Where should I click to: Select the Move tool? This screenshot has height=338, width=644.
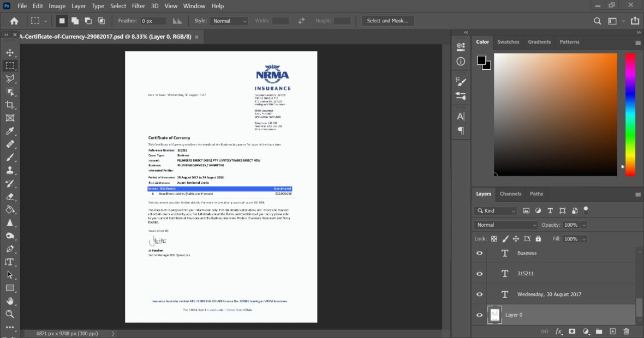(x=10, y=52)
